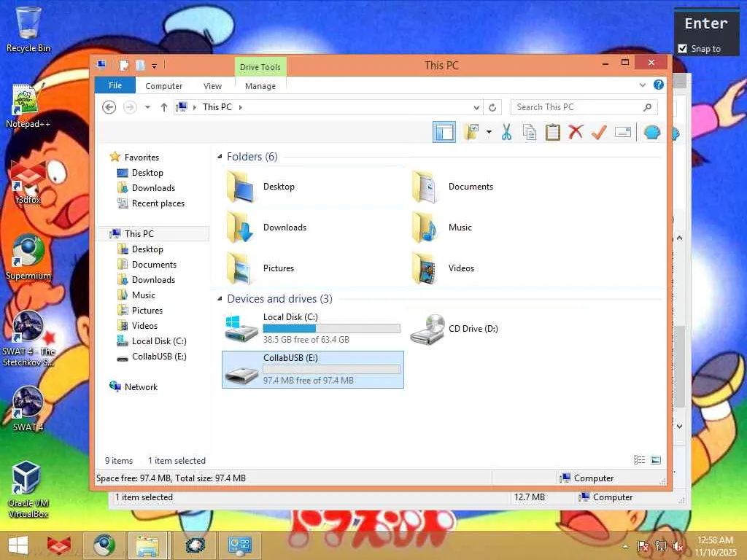This screenshot has width=747, height=560.
Task: Open Oracle VM VirtualBox desktop shortcut
Action: [x=28, y=489]
